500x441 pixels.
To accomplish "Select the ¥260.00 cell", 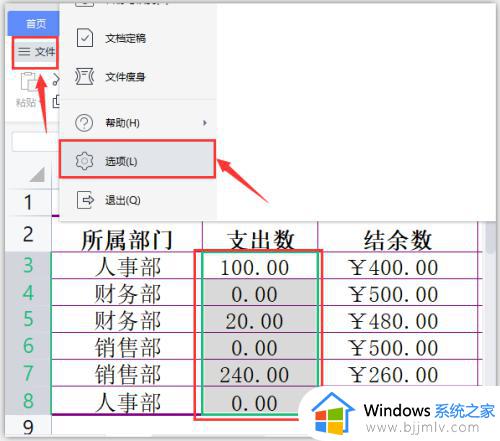I will click(x=398, y=373).
